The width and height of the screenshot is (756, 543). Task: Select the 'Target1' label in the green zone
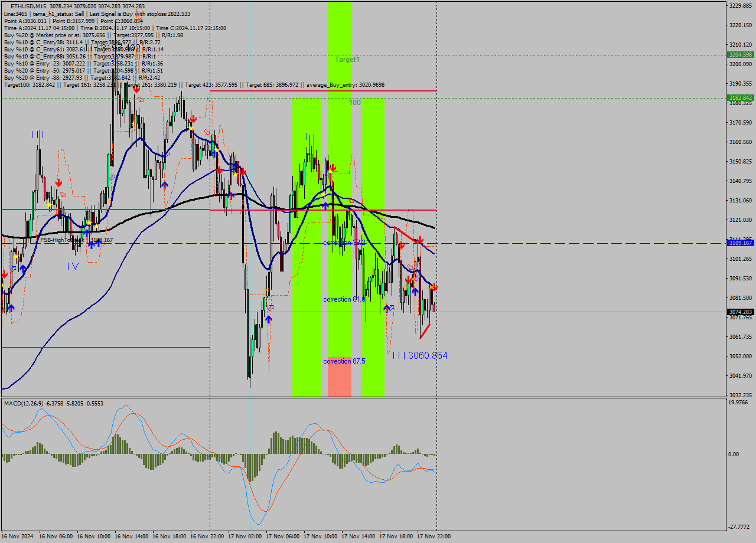coord(347,60)
